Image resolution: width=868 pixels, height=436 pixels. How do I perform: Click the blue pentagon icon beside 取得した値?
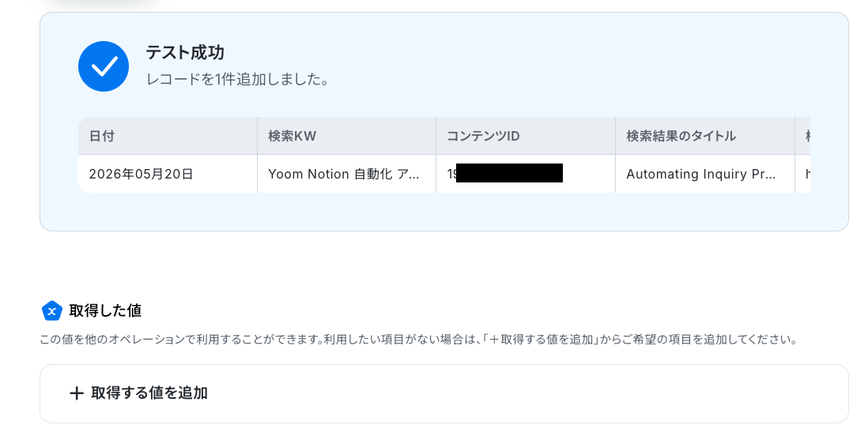point(52,311)
